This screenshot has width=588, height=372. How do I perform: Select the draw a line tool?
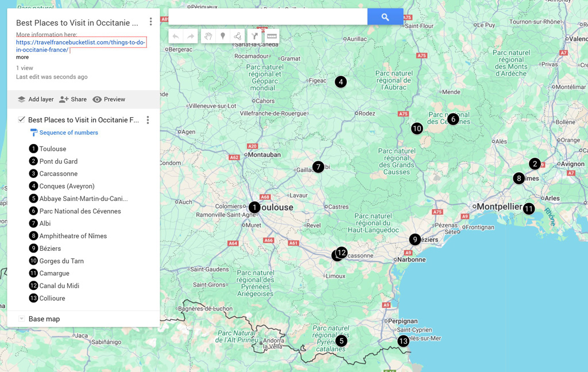tap(238, 36)
